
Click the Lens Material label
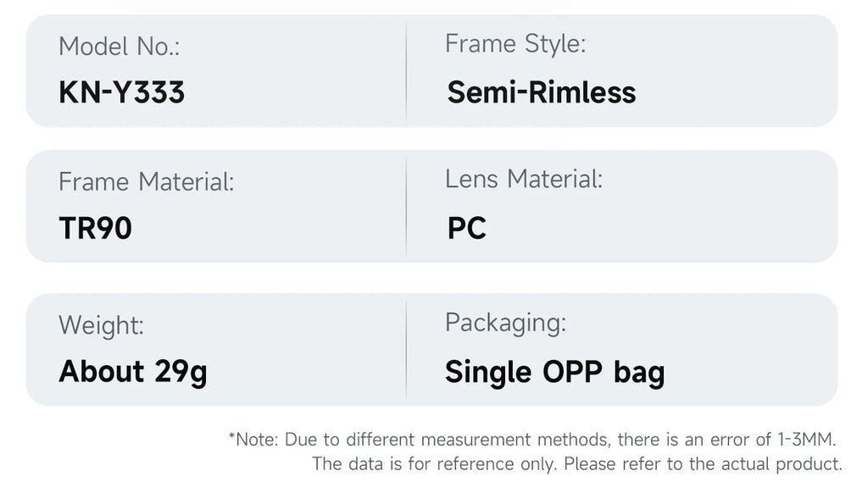[x=524, y=180]
